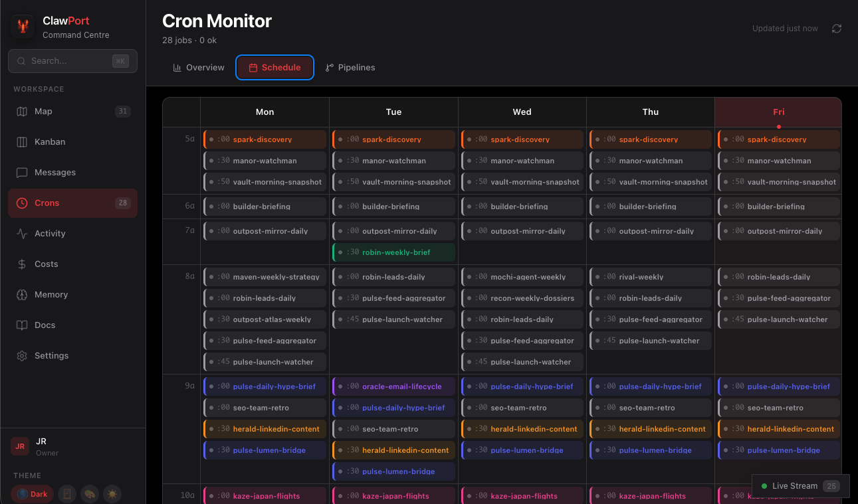858x504 pixels.
Task: Open the Settings gear icon
Action: (x=22, y=356)
